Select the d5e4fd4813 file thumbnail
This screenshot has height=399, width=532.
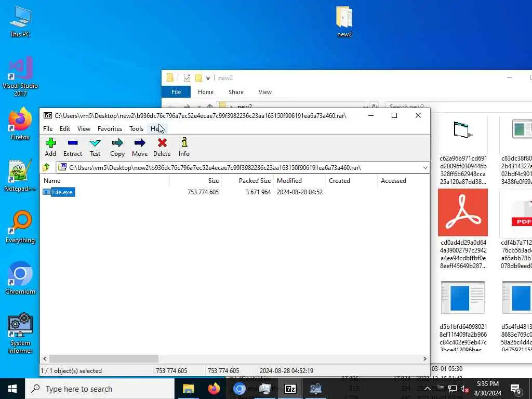pos(516,315)
